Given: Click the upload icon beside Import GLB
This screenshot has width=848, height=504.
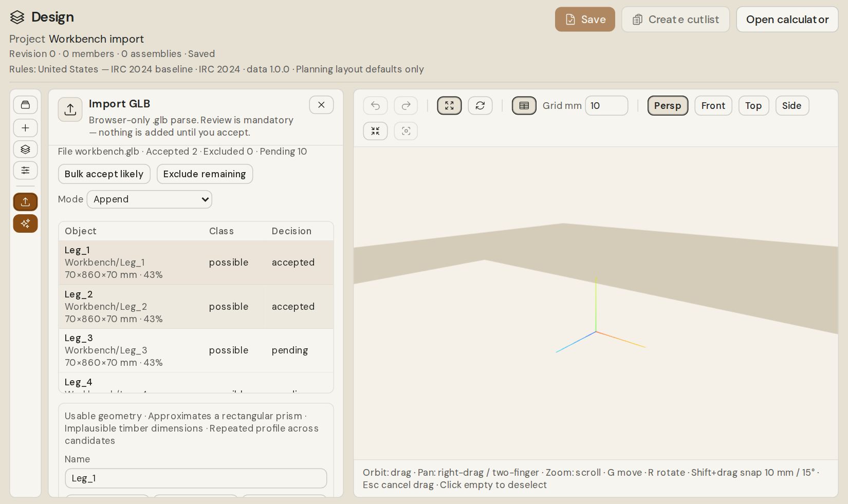Looking at the screenshot, I should pos(70,109).
